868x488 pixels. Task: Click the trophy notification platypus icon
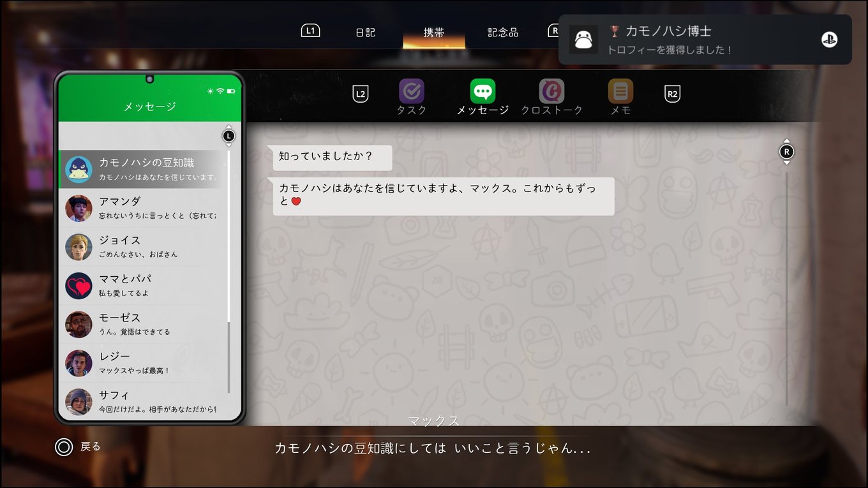click(x=583, y=40)
